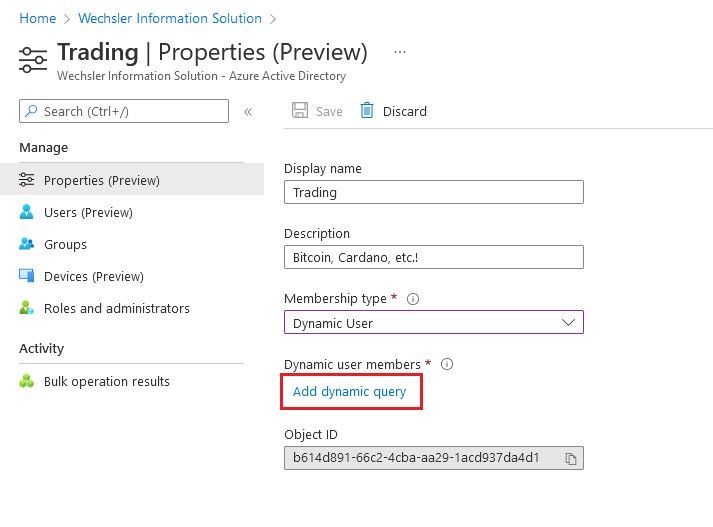The width and height of the screenshot is (713, 527).
Task: Click the Membership type info icon
Action: coord(413,299)
